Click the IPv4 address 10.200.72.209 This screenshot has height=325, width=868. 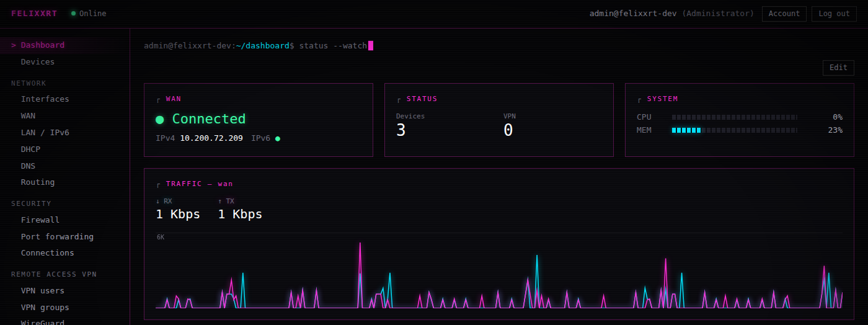(x=211, y=138)
